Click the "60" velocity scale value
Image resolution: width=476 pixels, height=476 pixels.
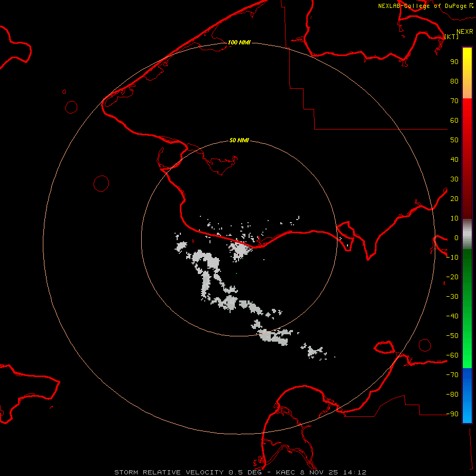tap(454, 120)
